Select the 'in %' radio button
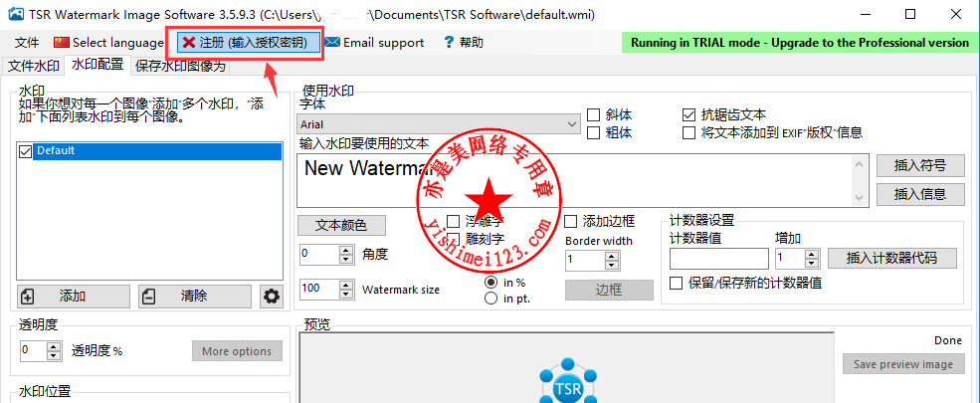The height and width of the screenshot is (403, 980). pos(491,283)
